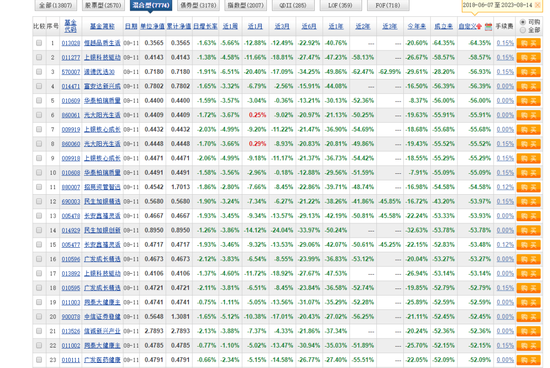Open the 0.15% fee link in row 2
This screenshot has height=368, width=550.
(x=505, y=58)
